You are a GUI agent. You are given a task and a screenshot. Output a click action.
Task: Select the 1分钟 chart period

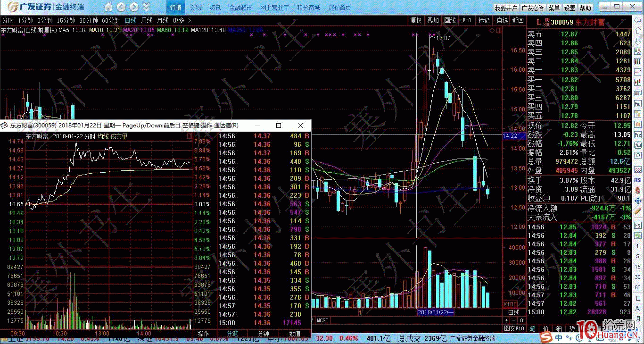click(25, 20)
